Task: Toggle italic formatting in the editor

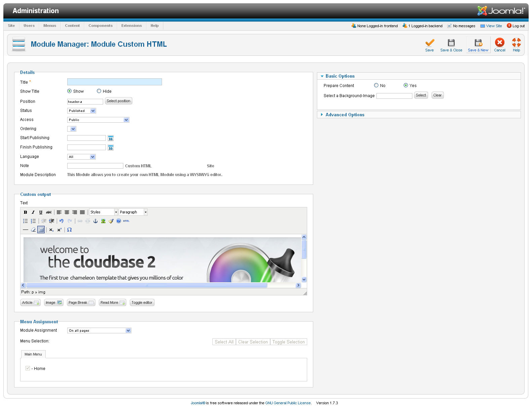Action: click(x=33, y=212)
